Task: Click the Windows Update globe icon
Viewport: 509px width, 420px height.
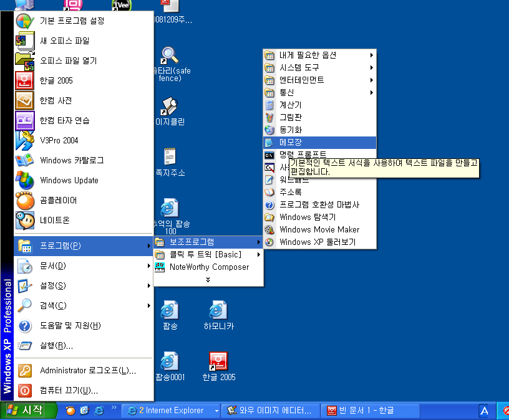Action: click(25, 180)
